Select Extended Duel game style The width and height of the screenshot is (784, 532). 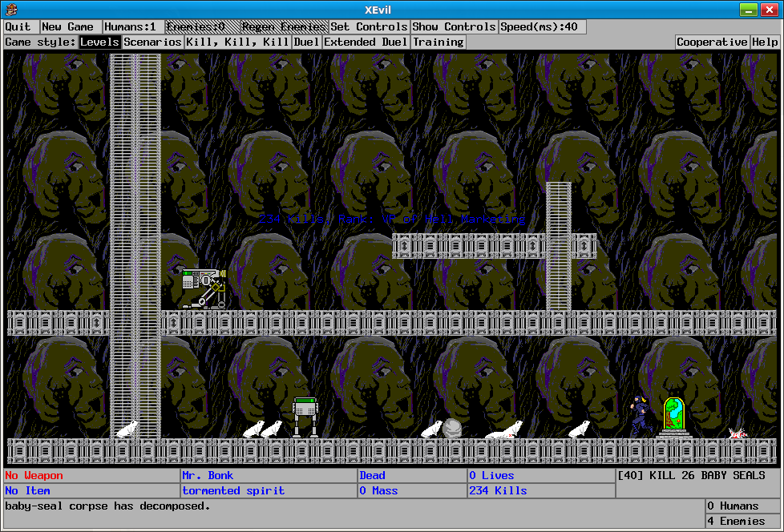[x=366, y=42]
